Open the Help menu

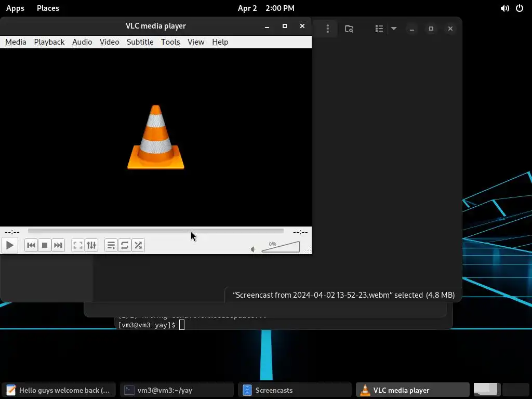pyautogui.click(x=220, y=42)
